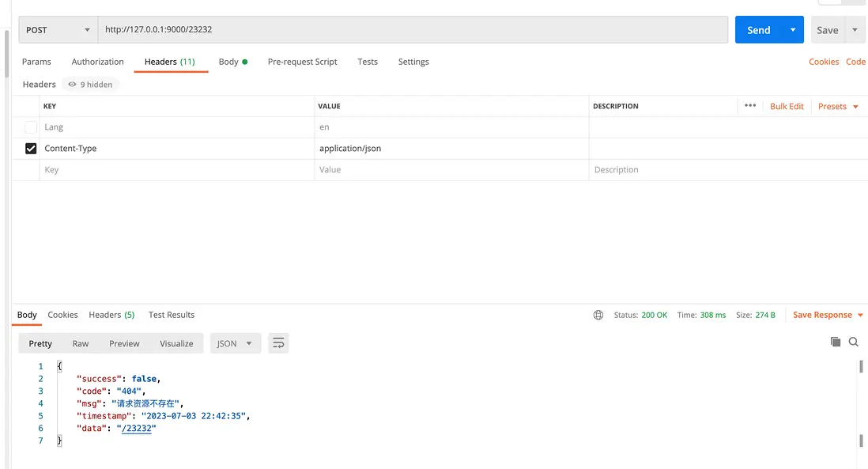
Task: Click the response body vertical scrollbar
Action: (861, 403)
